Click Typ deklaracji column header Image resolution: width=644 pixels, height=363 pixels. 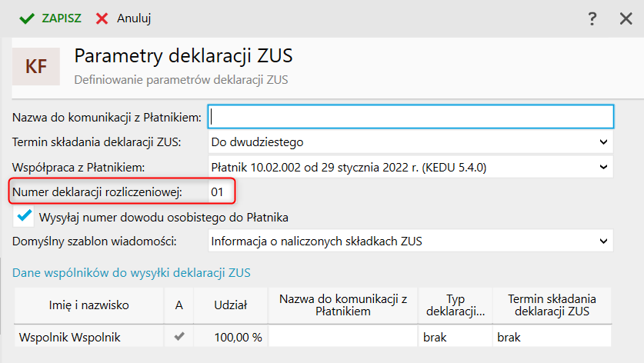(455, 305)
